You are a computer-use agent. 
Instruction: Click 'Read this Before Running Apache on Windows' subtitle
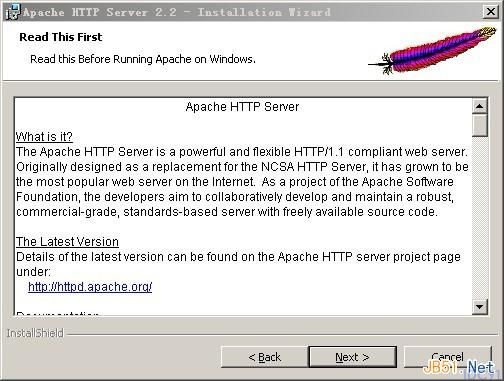pos(143,59)
